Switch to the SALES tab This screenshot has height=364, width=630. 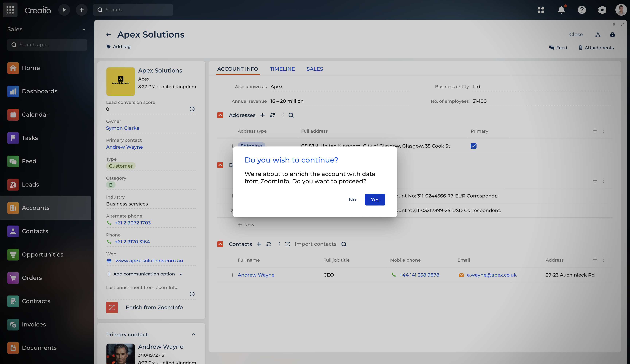[x=315, y=69]
